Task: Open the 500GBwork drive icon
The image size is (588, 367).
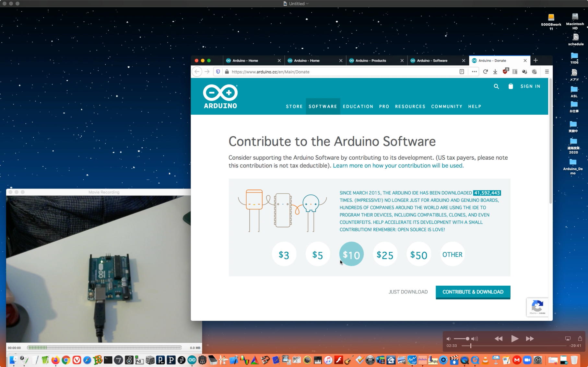Action: click(x=551, y=22)
